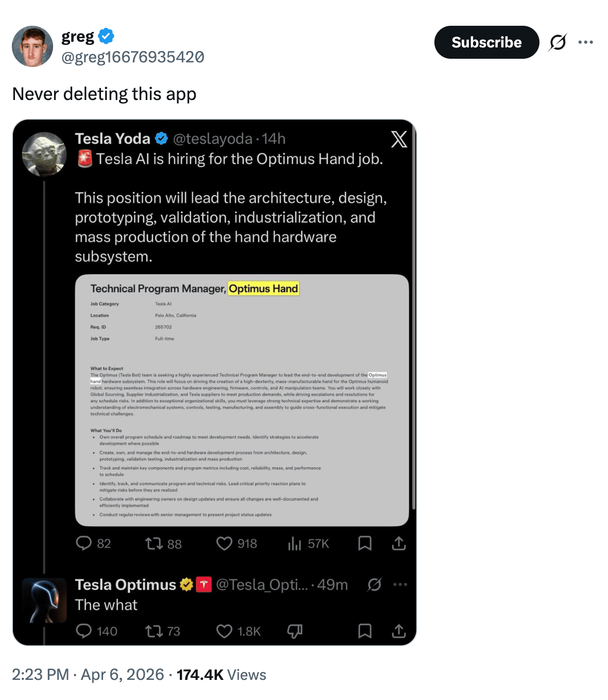The width and height of the screenshot is (608, 700).
Task: Like the Tesla Optimus reply (1.8K)
Action: pos(224,631)
